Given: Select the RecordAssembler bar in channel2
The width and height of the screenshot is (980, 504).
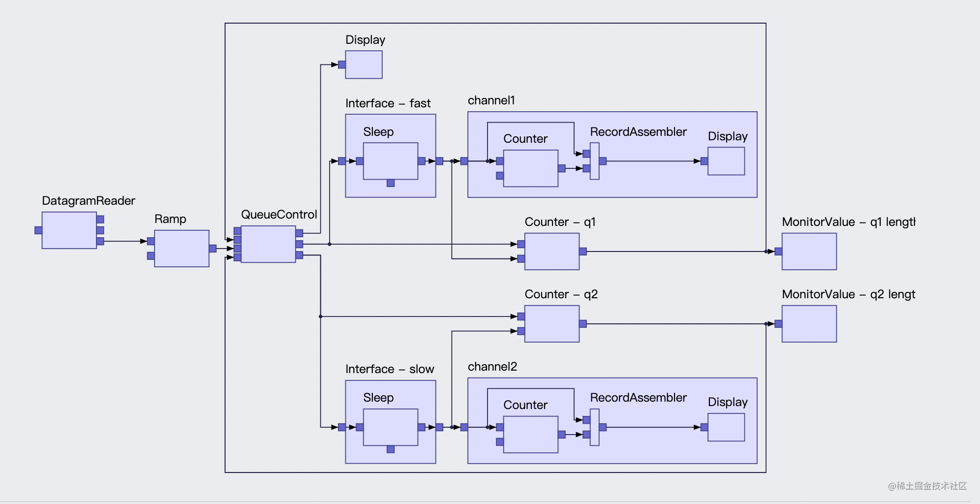Looking at the screenshot, I should click(595, 427).
